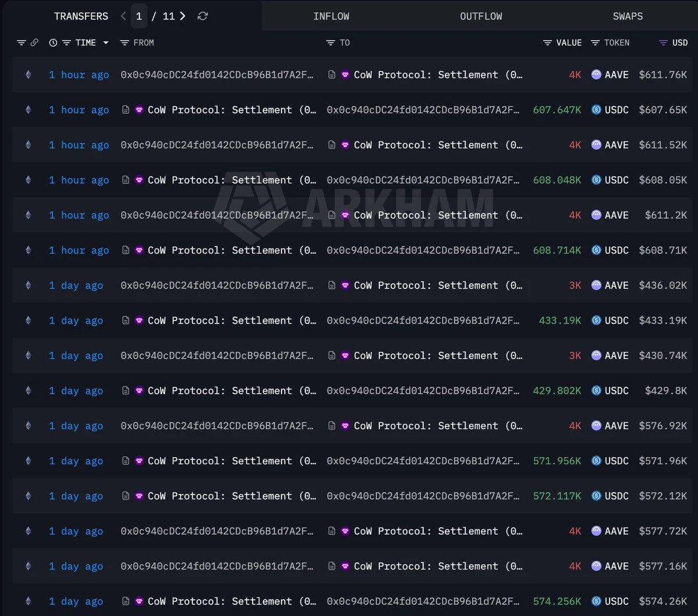Click the total pages number 11

tap(169, 16)
